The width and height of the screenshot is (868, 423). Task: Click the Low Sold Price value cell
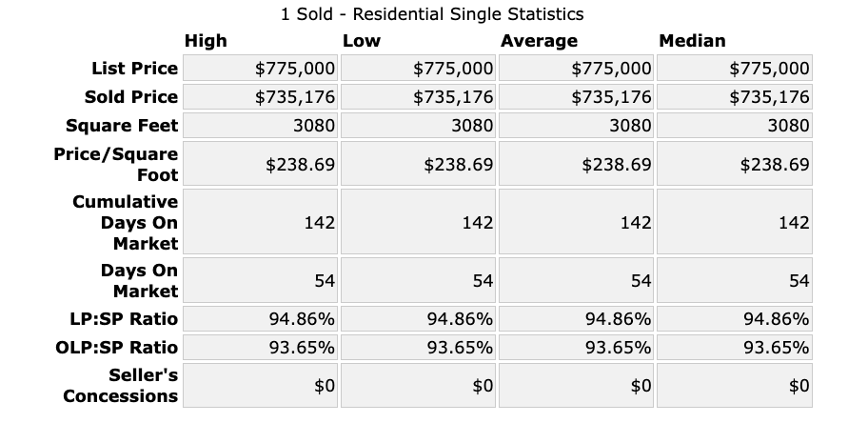418,97
